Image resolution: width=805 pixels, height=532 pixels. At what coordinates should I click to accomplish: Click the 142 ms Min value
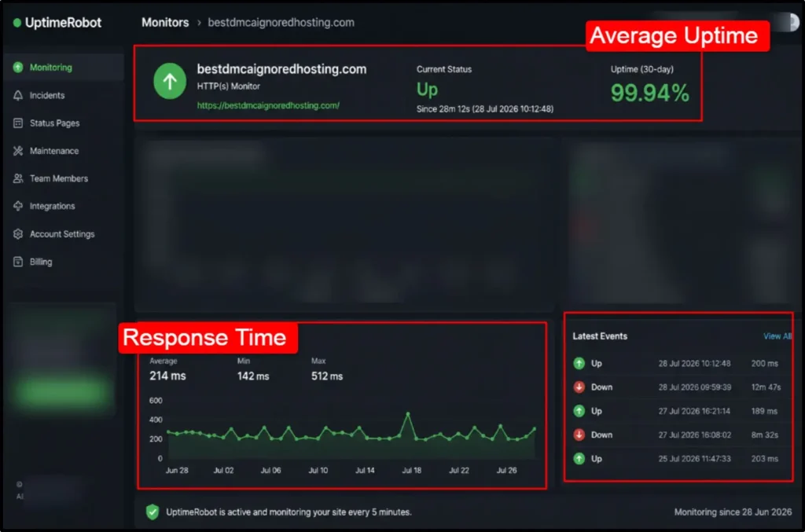tap(253, 376)
